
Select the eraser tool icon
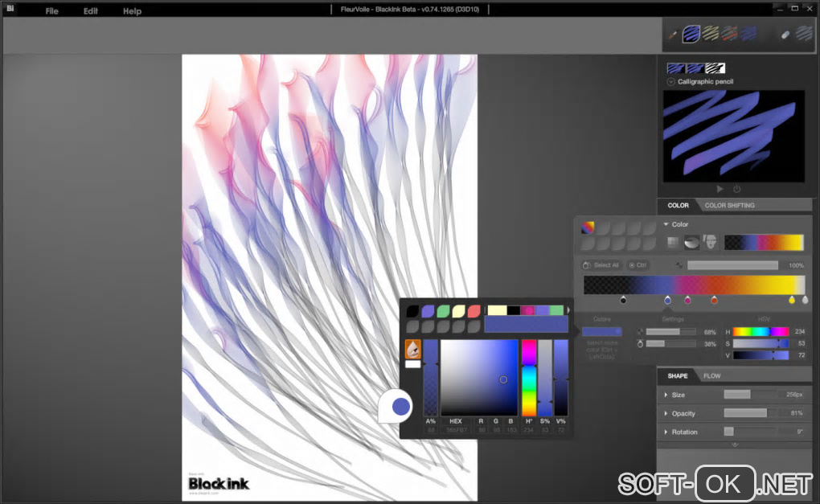tap(785, 35)
